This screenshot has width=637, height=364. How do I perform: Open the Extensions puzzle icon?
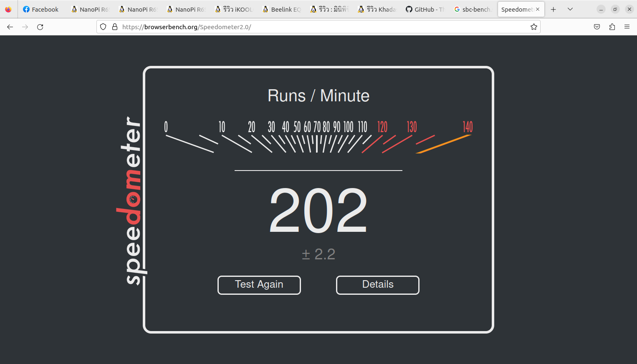612,27
